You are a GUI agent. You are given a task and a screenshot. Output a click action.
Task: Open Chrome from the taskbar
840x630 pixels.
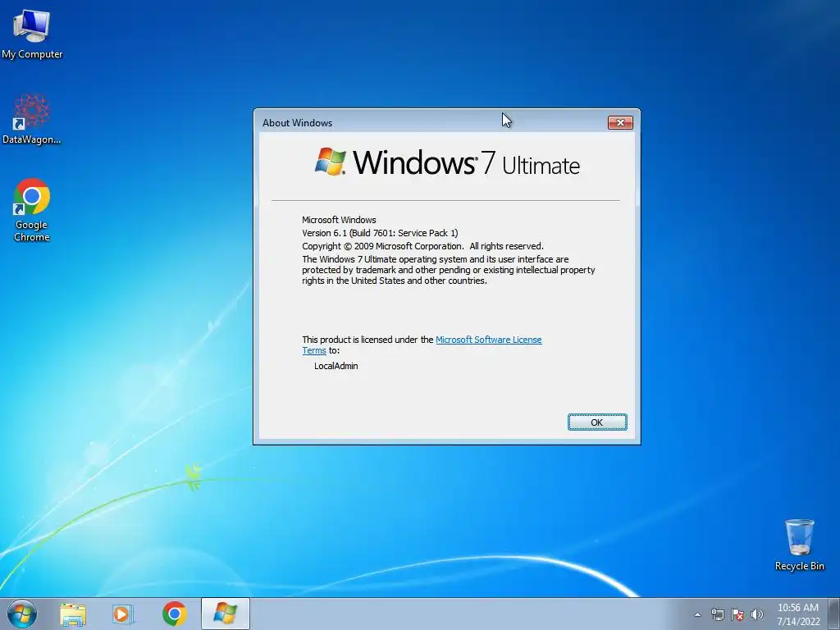(174, 614)
